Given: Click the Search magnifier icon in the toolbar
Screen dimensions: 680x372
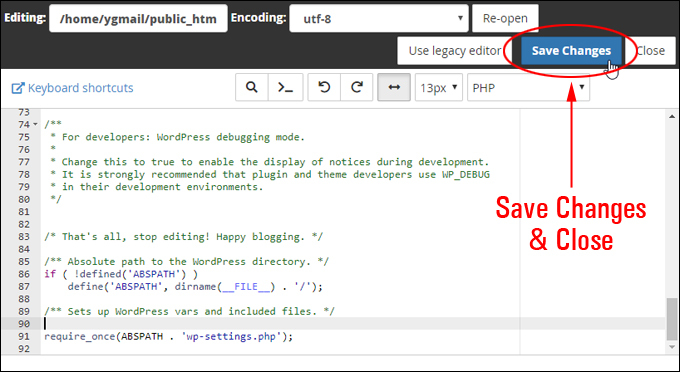Looking at the screenshot, I should tap(252, 88).
